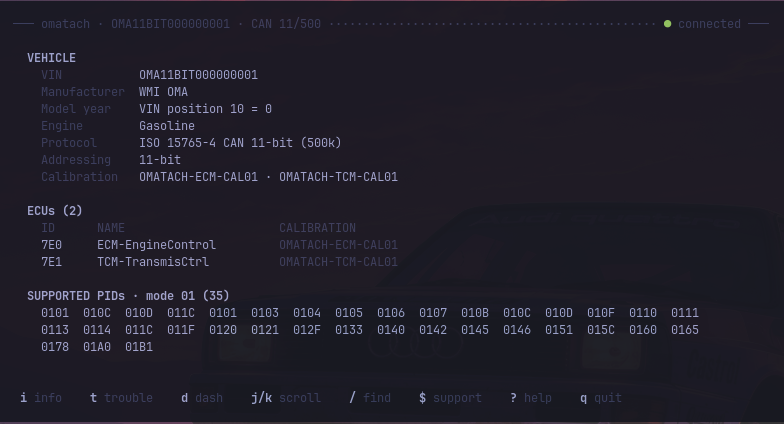Select the j/k scroll shortcut hint
784x424 pixels.
286,398
